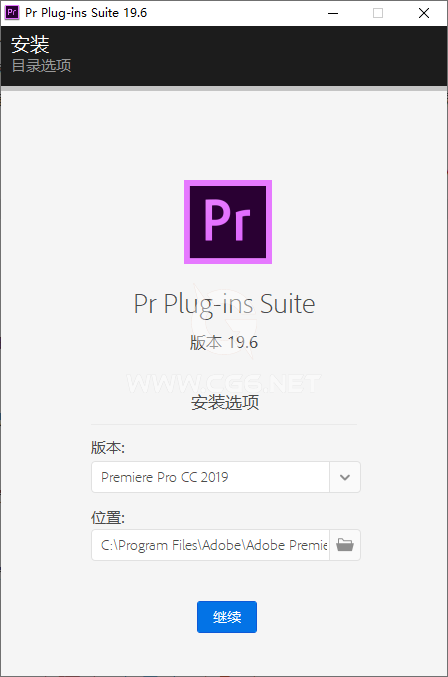This screenshot has height=677, width=448.
Task: Click the C:\Program Files install path field
Action: (211, 545)
